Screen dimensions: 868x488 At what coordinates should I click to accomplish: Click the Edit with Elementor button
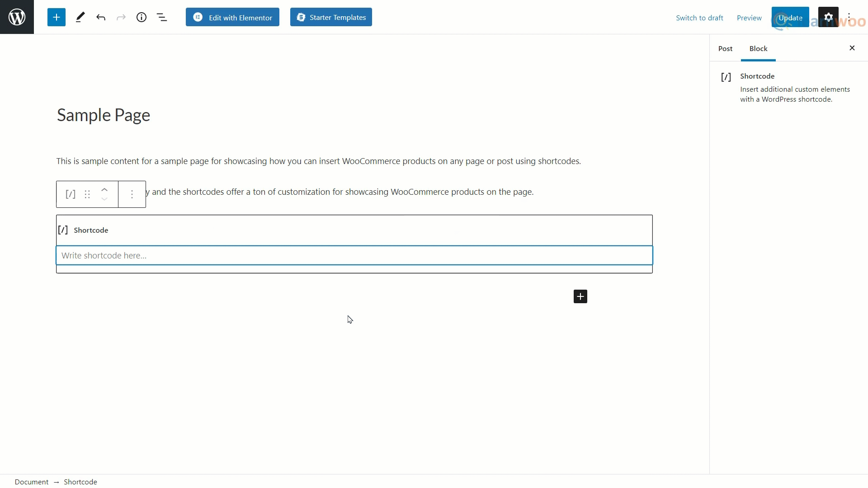pyautogui.click(x=233, y=17)
